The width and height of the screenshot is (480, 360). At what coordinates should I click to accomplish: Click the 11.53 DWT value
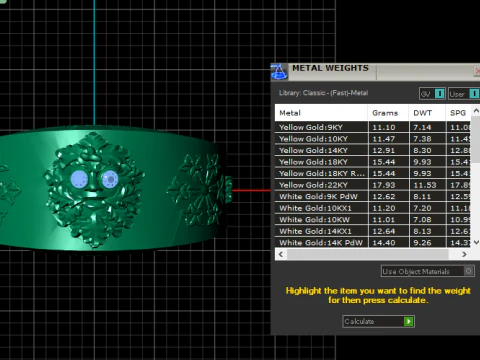click(x=425, y=185)
